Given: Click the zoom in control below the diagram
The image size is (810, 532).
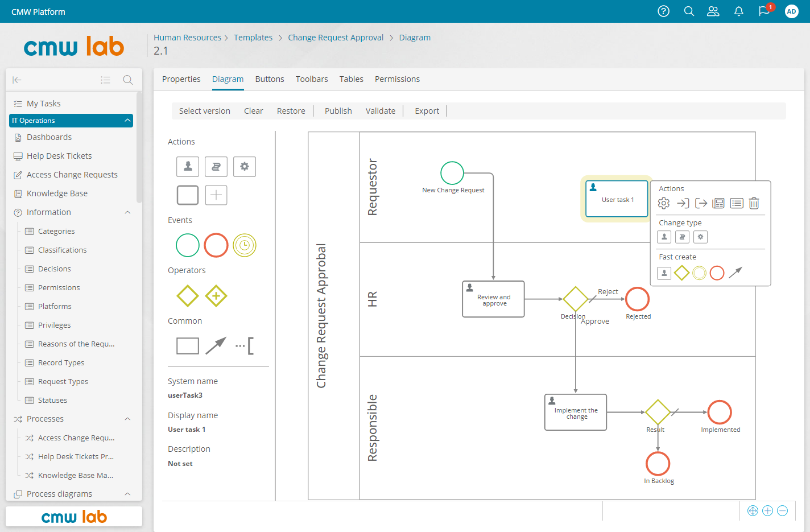Looking at the screenshot, I should [x=768, y=511].
